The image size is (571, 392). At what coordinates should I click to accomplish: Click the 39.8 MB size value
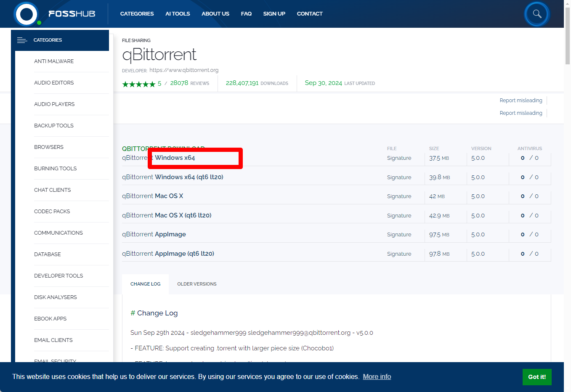440,177
